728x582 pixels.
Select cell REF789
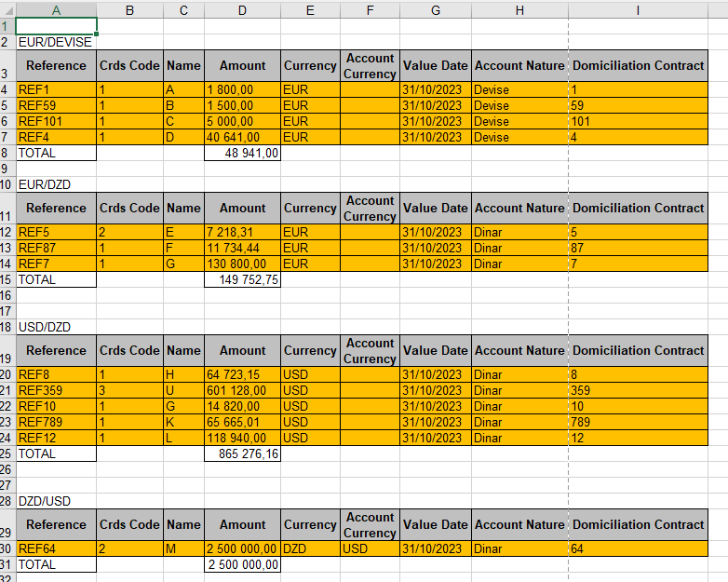(x=56, y=422)
